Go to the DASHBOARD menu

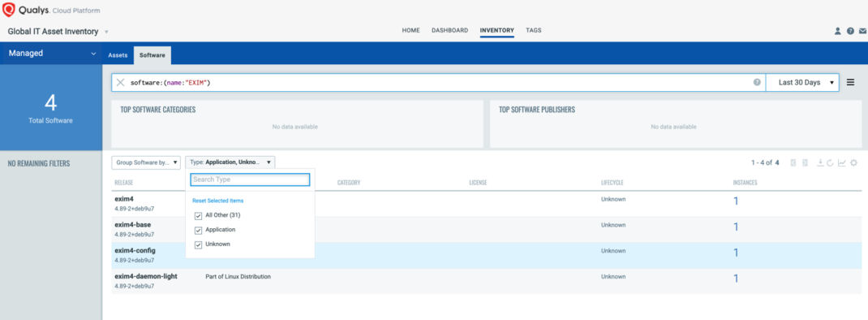click(x=449, y=31)
